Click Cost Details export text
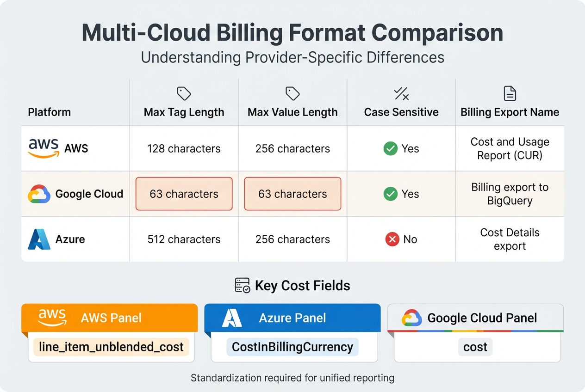585x392 pixels. point(510,239)
